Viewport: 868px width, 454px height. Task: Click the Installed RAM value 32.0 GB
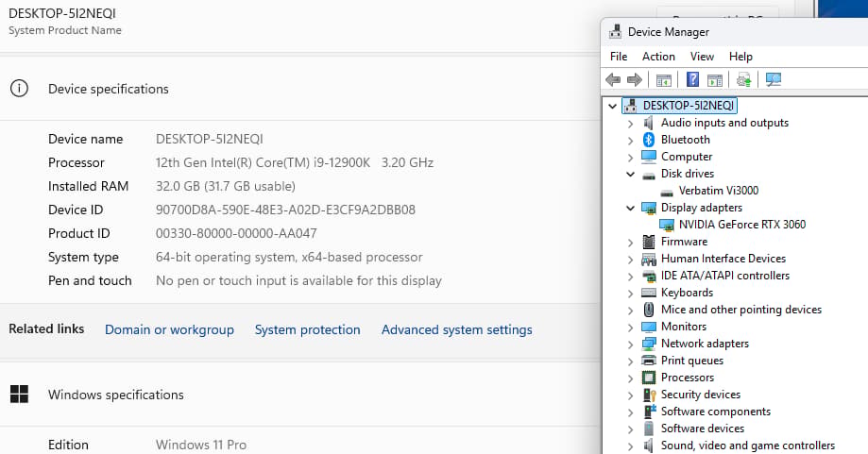point(226,186)
